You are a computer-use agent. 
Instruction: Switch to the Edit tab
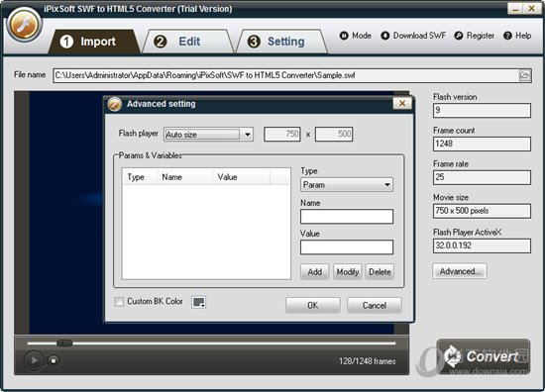click(x=187, y=42)
